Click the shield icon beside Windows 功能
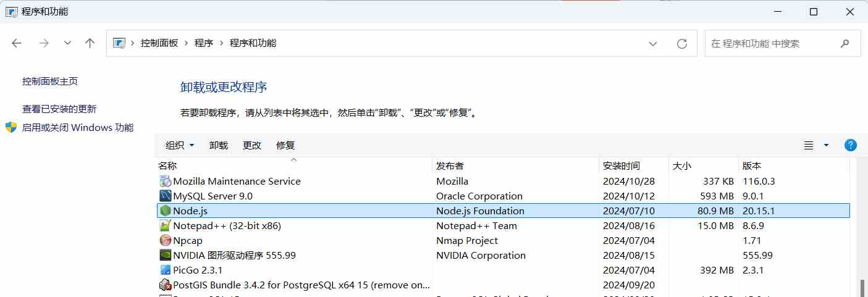The height and width of the screenshot is (297, 868). 11,127
